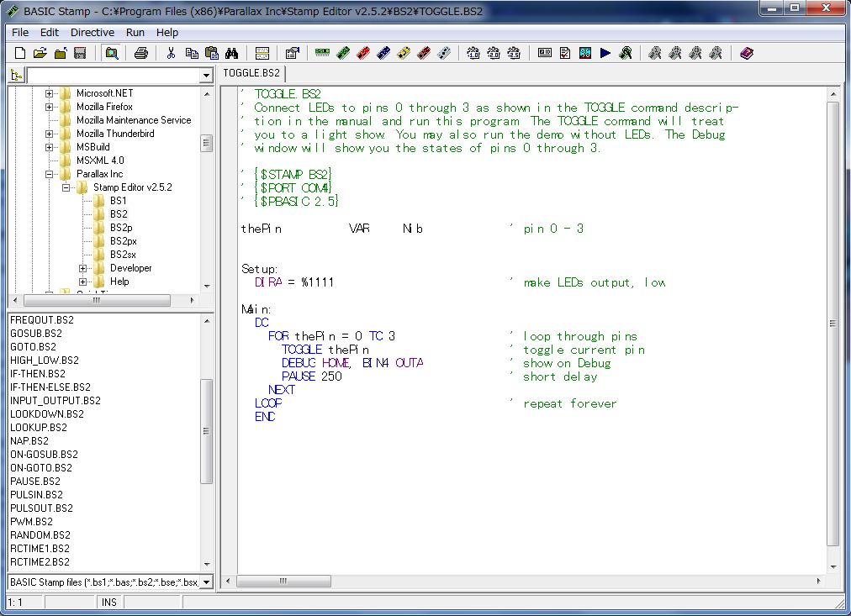Screen dimensions: 851x616
Task: Expand the Help folder node in tree
Action: 82,282
